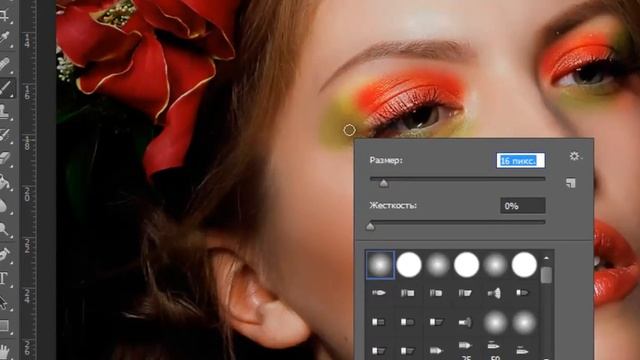Click the Жесткость: label
The width and height of the screenshot is (640, 360).
click(393, 205)
